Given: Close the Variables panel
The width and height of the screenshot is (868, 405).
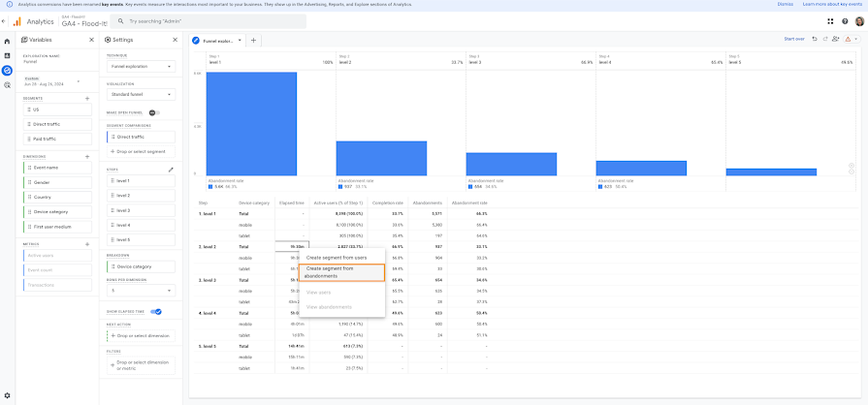Looking at the screenshot, I should [x=91, y=40].
